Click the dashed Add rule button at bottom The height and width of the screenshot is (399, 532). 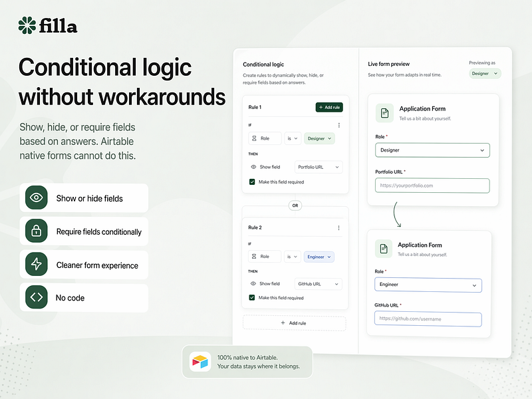tap(294, 323)
